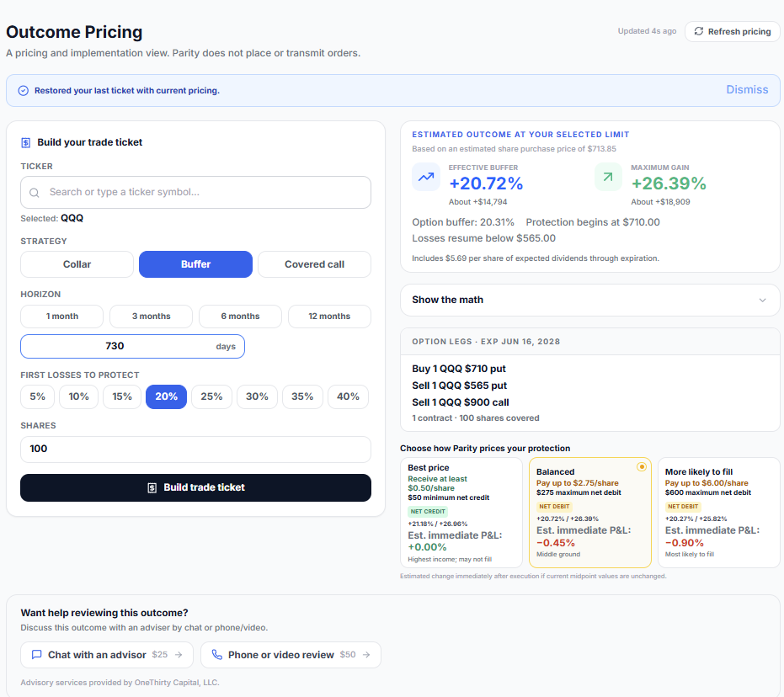Click the chat bubble icon on Chat with an advisor
Screen dimensions: 784x697
[x=36, y=655]
